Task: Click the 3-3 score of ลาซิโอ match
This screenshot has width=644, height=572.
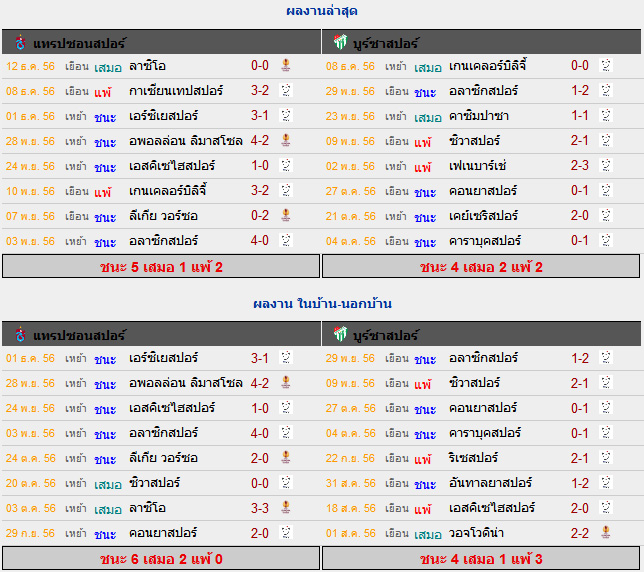Action: (260, 508)
